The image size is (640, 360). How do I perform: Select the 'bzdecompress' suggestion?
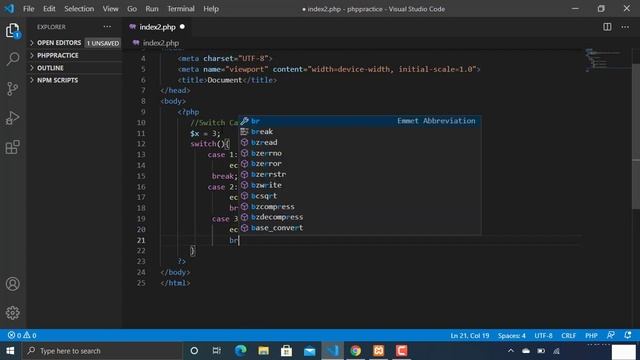pyautogui.click(x=360, y=217)
